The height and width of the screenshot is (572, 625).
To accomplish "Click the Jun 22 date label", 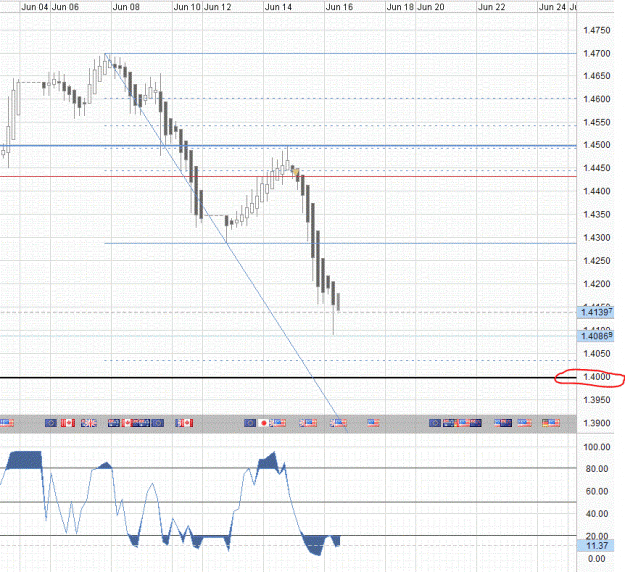I will 491,7.
